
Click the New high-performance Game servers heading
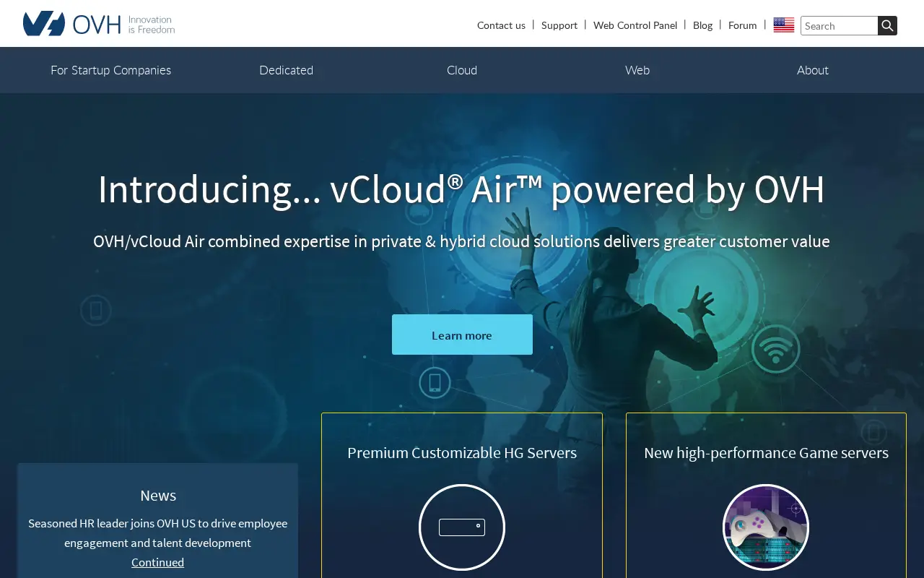tap(766, 453)
